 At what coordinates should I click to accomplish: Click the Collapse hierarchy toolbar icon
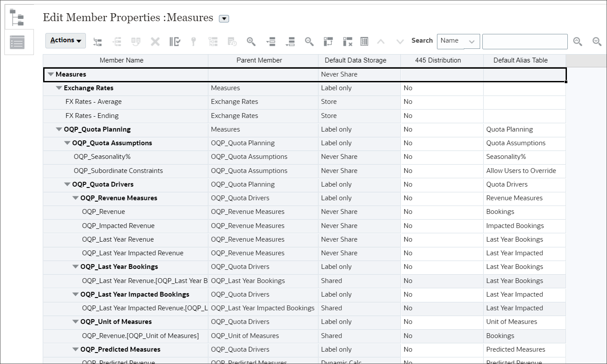click(290, 41)
